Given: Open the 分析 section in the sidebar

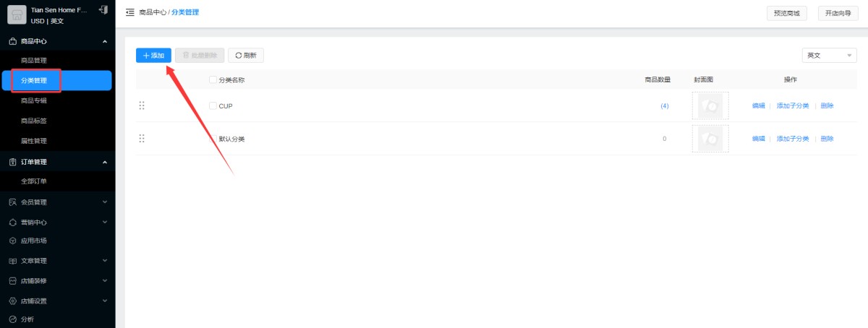Looking at the screenshot, I should pos(27,319).
